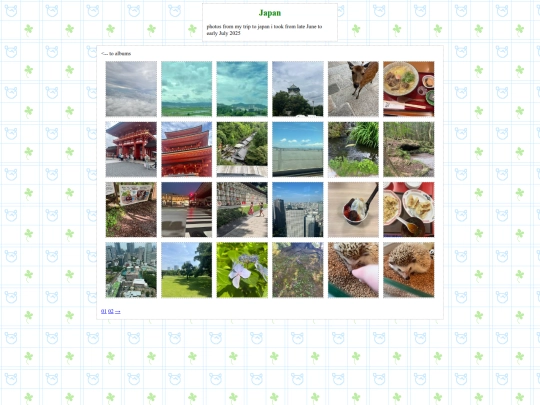The height and width of the screenshot is (405, 540).
Task: Open the crosswalk at dusk thumbnail
Action: click(x=187, y=209)
